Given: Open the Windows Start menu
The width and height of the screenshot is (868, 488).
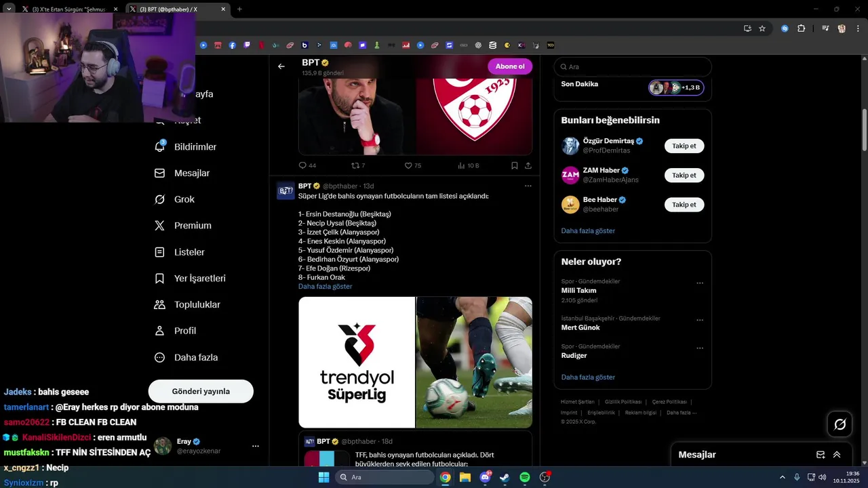Looking at the screenshot, I should (323, 477).
